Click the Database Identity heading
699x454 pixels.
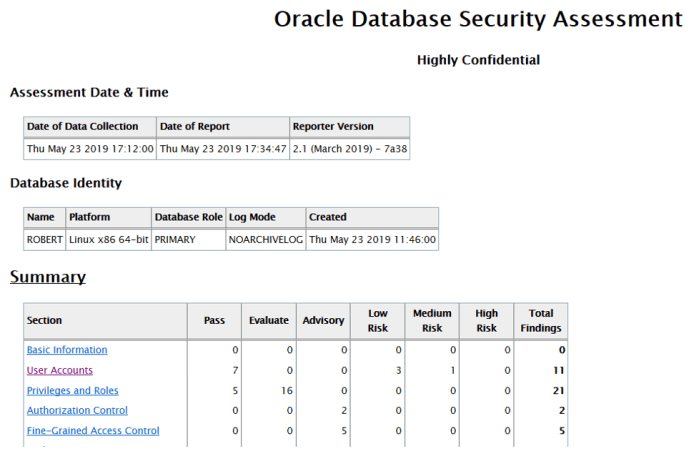pyautogui.click(x=66, y=183)
